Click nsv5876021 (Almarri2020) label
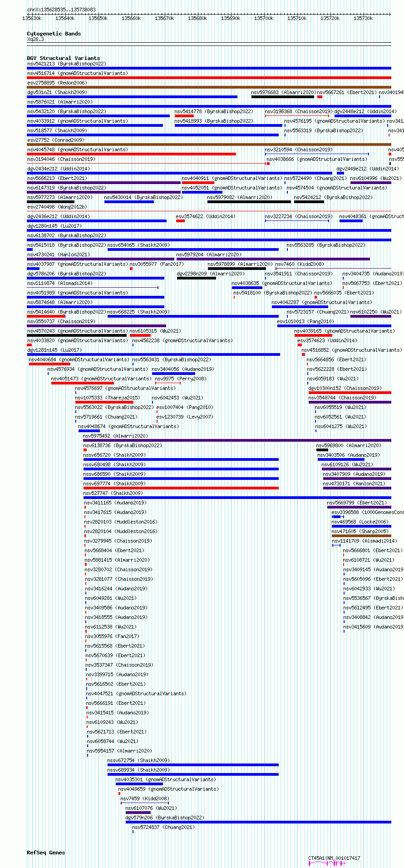The width and height of the screenshot is (404, 868). pos(59,102)
